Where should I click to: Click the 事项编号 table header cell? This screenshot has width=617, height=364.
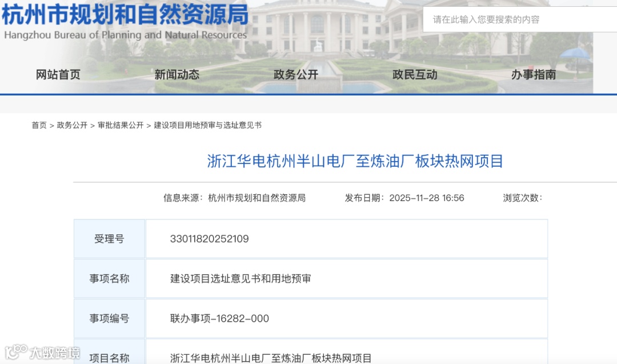(x=109, y=318)
